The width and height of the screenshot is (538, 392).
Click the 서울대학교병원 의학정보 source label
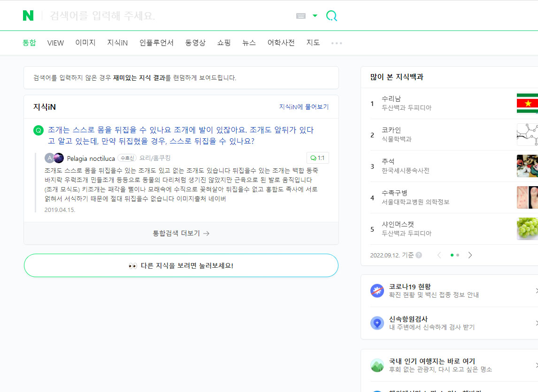[x=415, y=202]
